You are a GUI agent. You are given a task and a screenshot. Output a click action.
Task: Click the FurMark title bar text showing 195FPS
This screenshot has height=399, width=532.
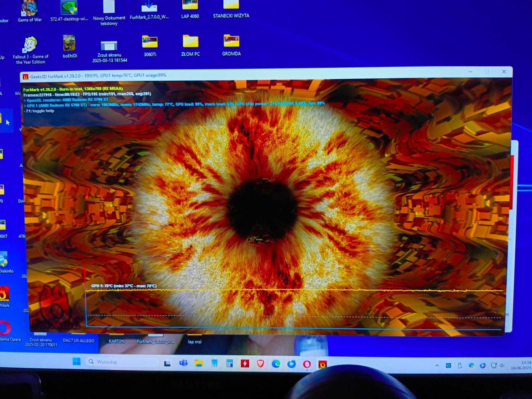(98, 76)
